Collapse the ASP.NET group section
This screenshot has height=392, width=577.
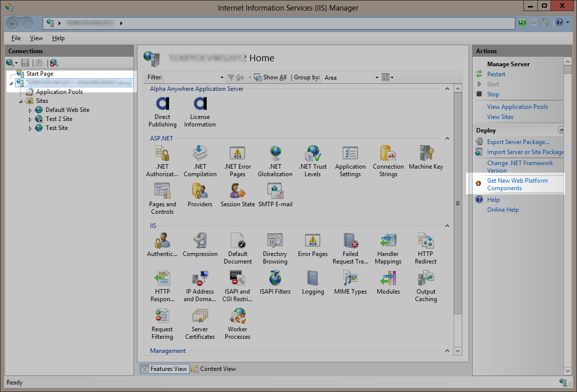(447, 139)
